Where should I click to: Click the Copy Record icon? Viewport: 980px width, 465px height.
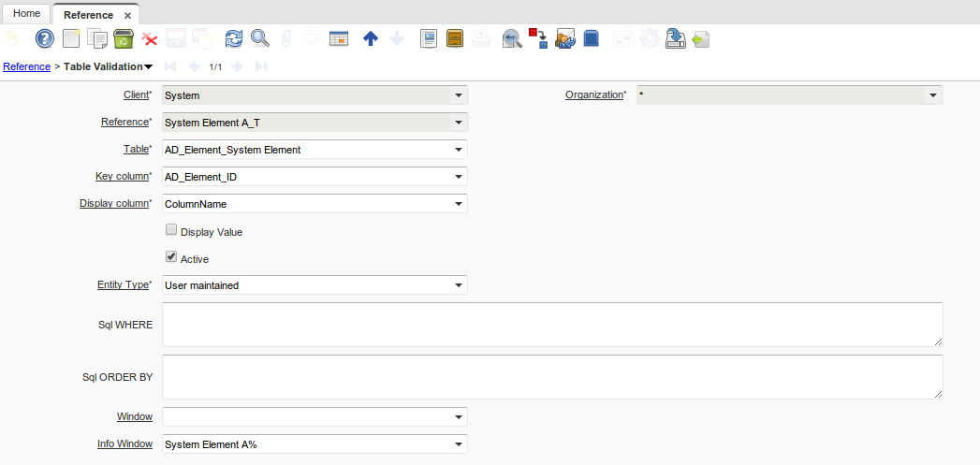click(x=97, y=38)
